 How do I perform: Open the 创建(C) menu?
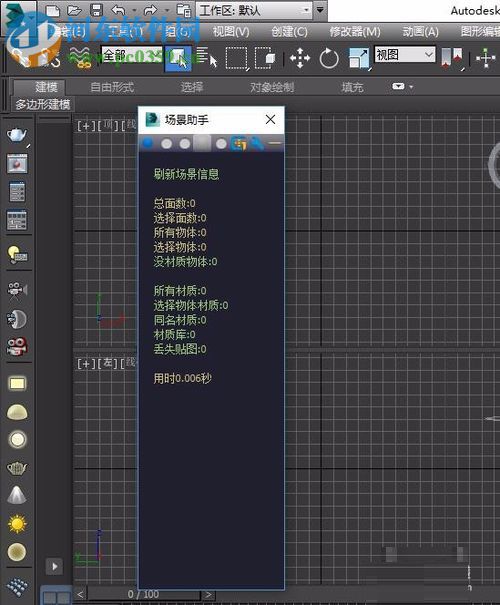pos(289,32)
